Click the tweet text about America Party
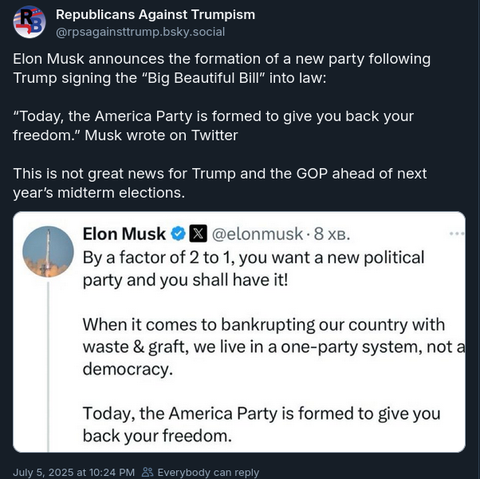 tap(261, 424)
